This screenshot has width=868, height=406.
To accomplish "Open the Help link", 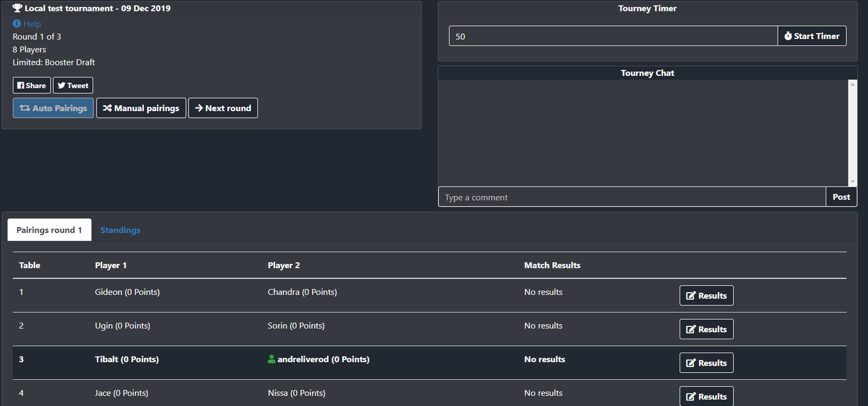I will 32,24.
